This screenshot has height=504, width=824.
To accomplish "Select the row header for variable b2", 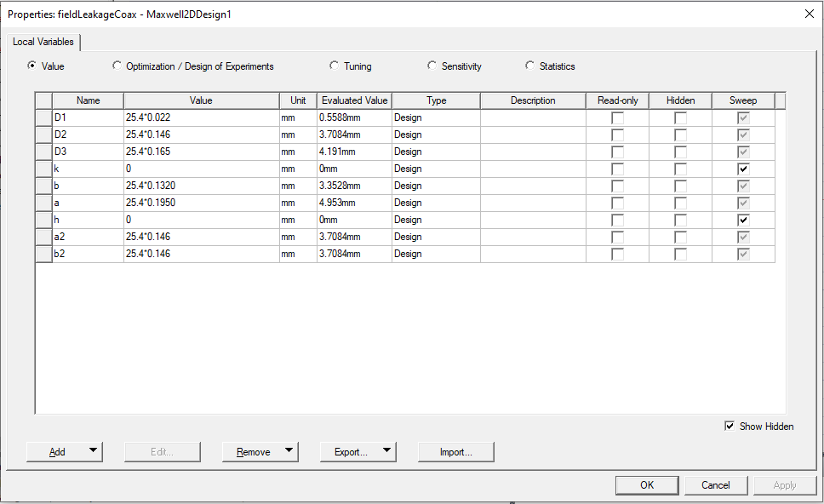I will [x=43, y=254].
